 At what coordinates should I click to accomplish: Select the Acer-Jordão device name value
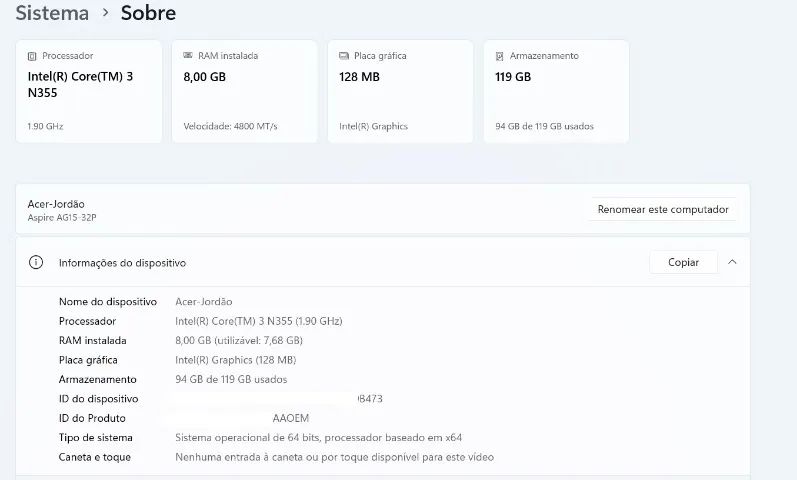click(204, 302)
